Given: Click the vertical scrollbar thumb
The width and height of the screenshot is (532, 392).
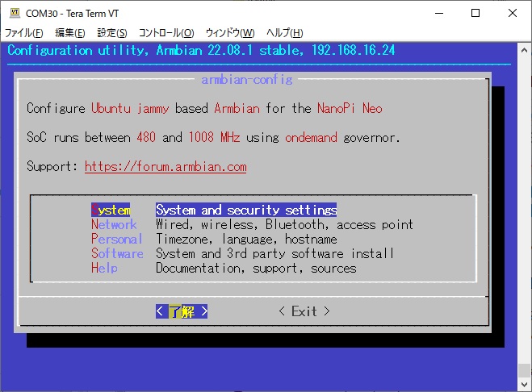Looking at the screenshot, I should click(524, 370).
